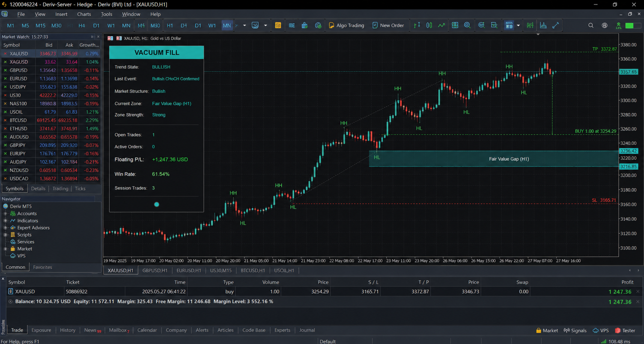Open the Journal tab in Toolbox
Image resolution: width=644 pixels, height=344 pixels.
coord(307,330)
